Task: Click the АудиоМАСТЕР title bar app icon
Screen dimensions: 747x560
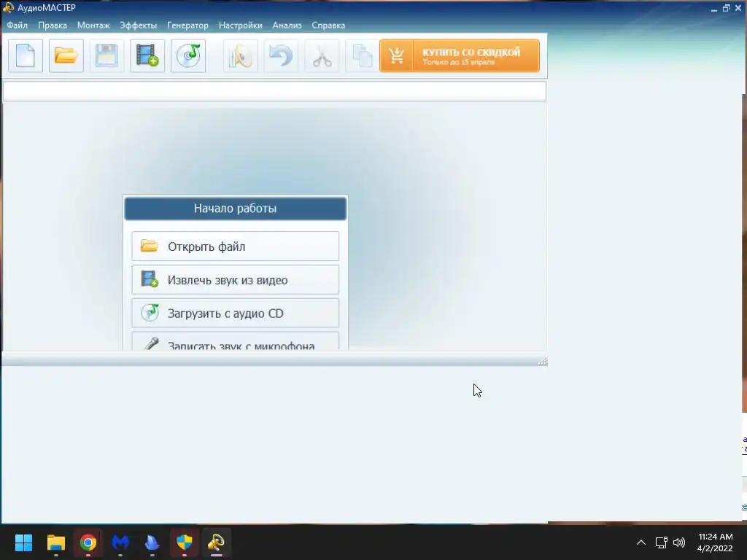Action: click(8, 7)
